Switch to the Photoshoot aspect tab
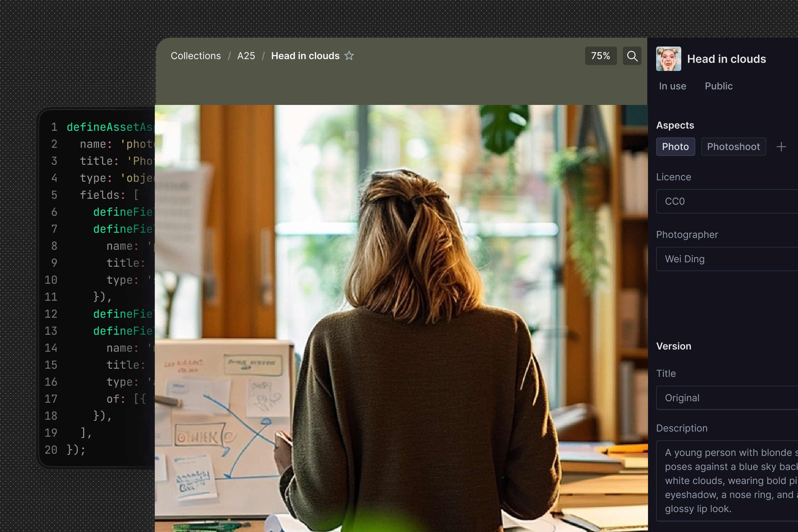This screenshot has width=798, height=532. pyautogui.click(x=733, y=147)
